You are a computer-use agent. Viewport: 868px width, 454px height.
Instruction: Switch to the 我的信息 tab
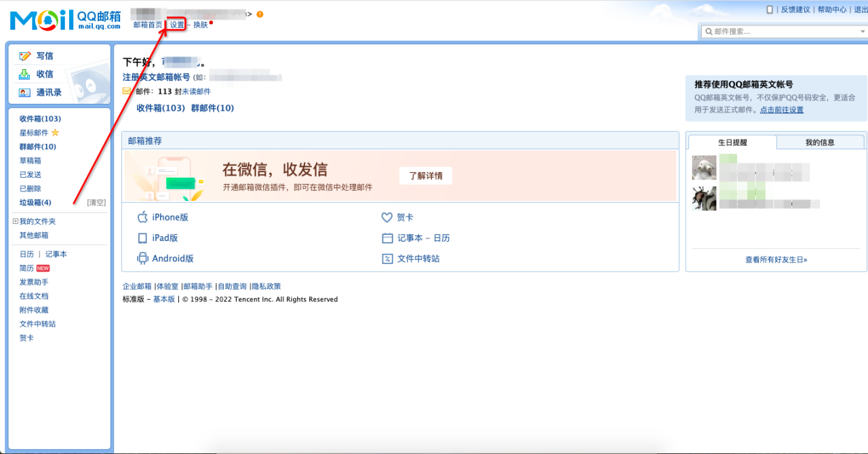pyautogui.click(x=820, y=143)
